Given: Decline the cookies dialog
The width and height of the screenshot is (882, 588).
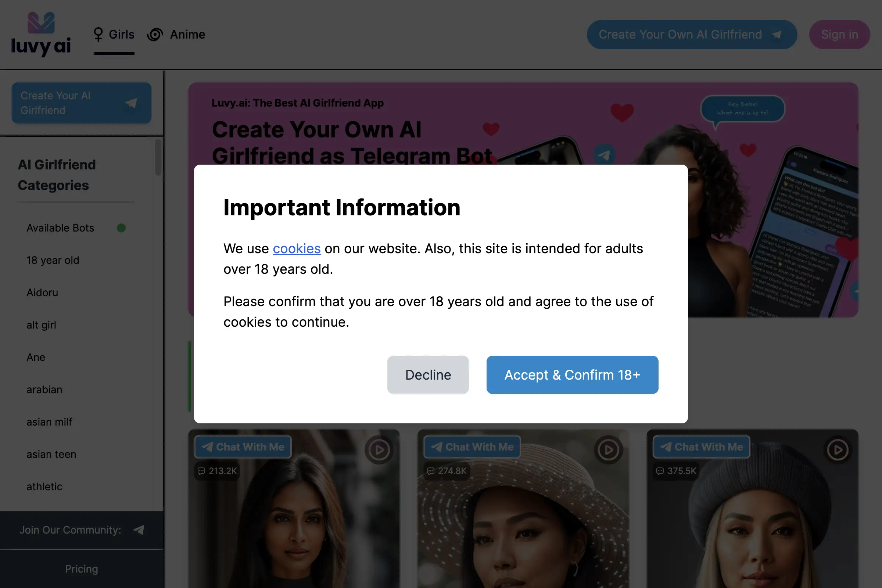Looking at the screenshot, I should pos(428,374).
